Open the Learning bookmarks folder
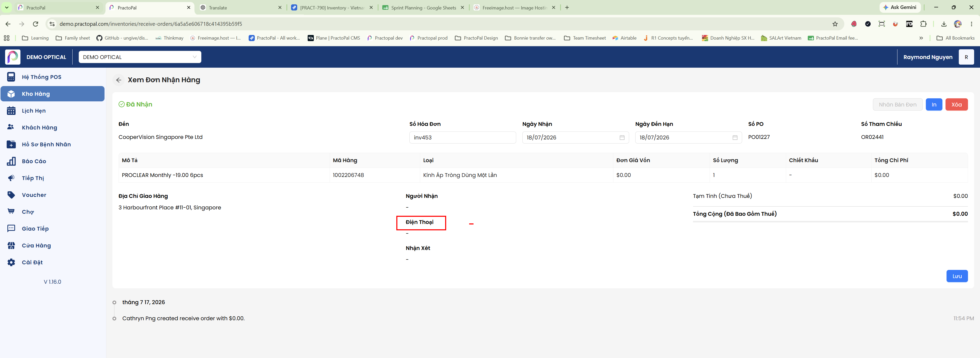 (35, 38)
